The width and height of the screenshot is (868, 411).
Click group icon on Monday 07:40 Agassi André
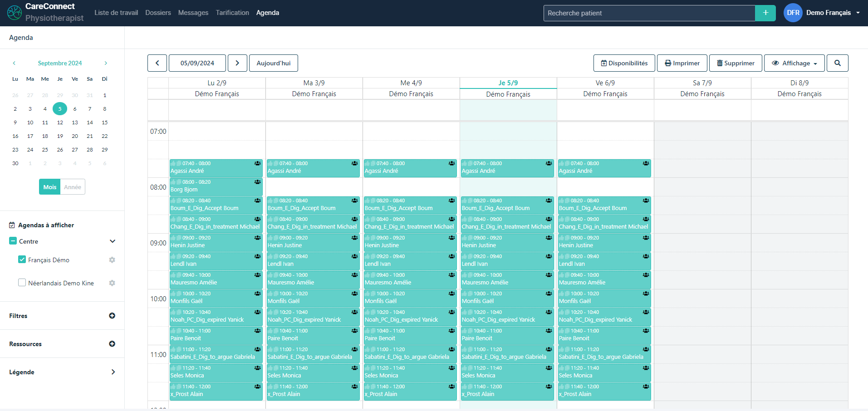(x=258, y=163)
